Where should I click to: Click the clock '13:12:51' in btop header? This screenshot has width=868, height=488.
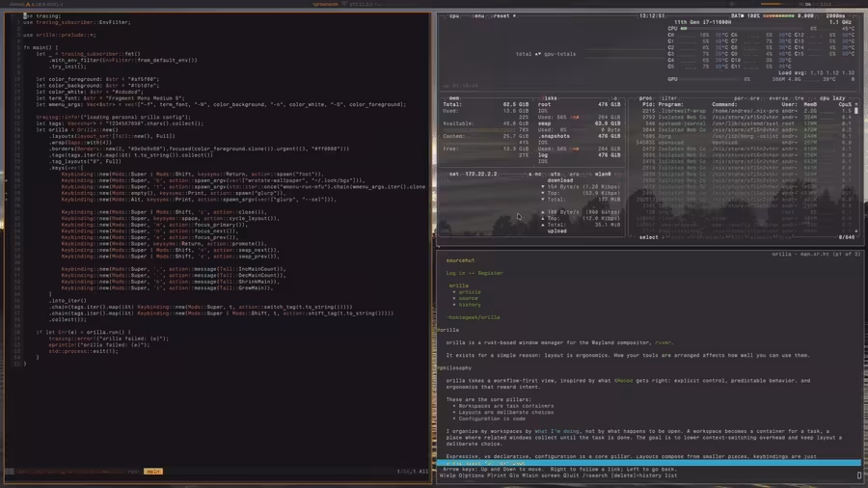point(652,16)
